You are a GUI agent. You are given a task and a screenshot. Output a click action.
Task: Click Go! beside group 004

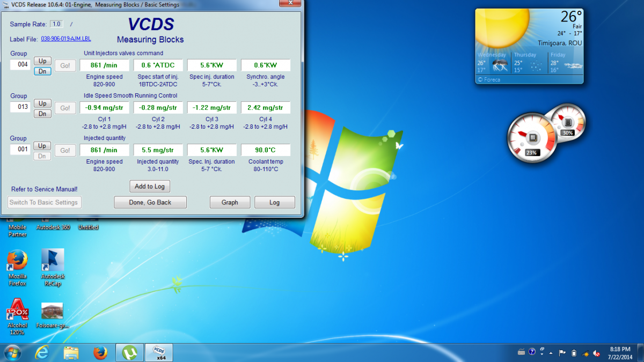65,65
